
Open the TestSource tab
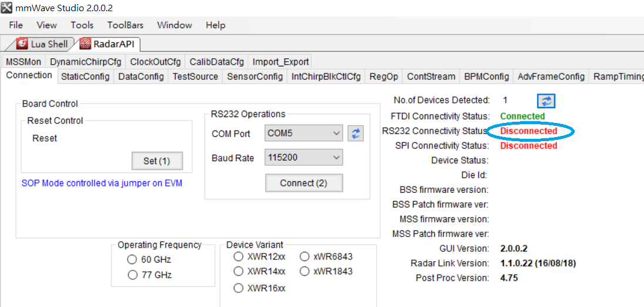pyautogui.click(x=195, y=76)
